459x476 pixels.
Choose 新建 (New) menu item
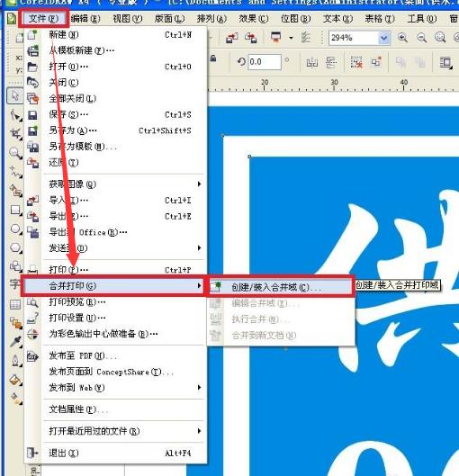tap(115, 34)
